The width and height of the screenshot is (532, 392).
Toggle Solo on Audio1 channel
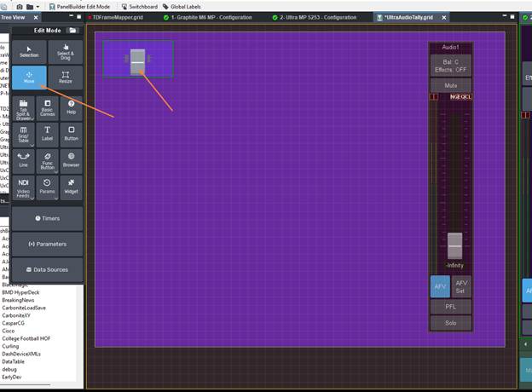(450, 323)
